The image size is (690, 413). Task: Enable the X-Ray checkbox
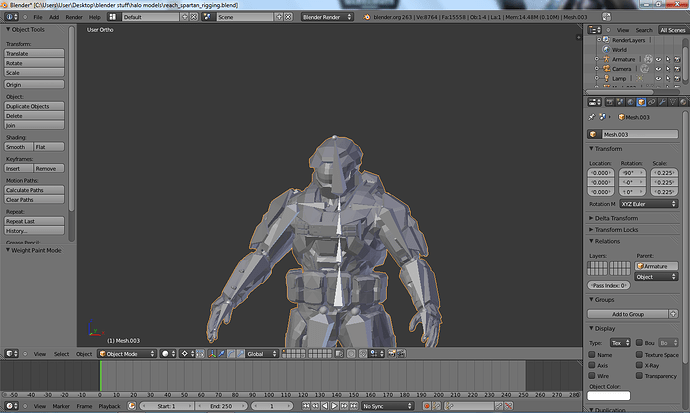(639, 365)
